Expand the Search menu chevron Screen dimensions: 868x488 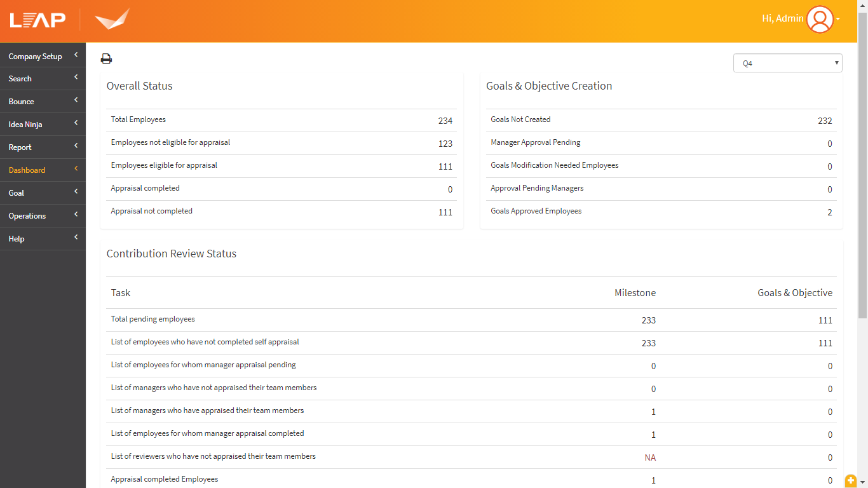point(76,78)
